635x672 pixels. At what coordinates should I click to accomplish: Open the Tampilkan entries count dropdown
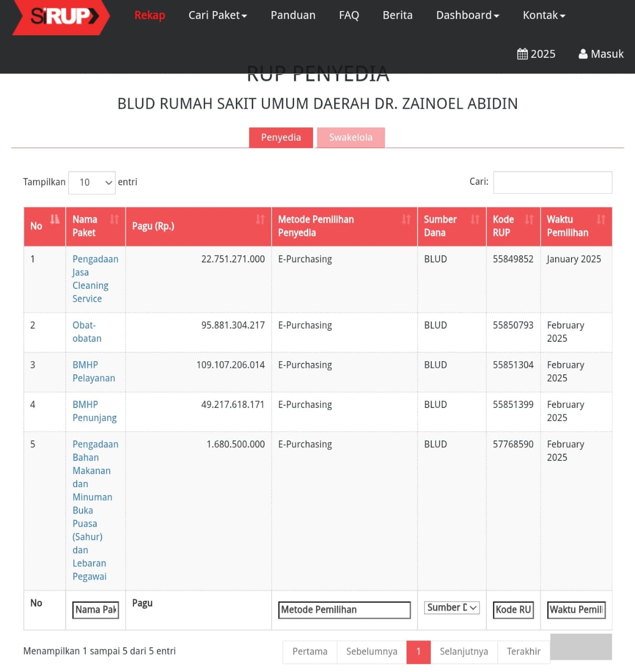92,183
